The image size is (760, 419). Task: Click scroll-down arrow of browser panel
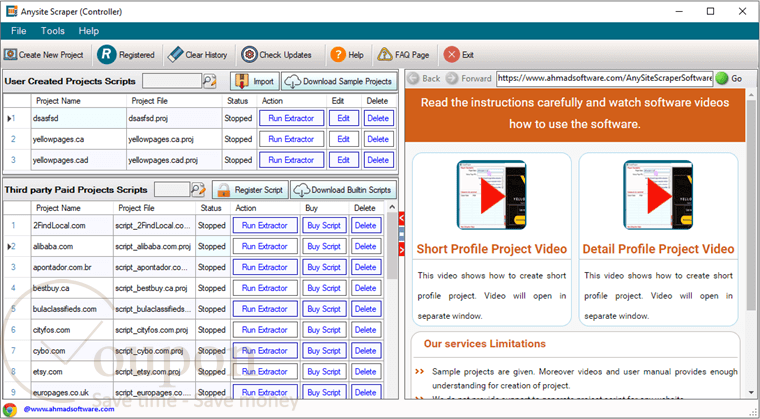[x=751, y=392]
